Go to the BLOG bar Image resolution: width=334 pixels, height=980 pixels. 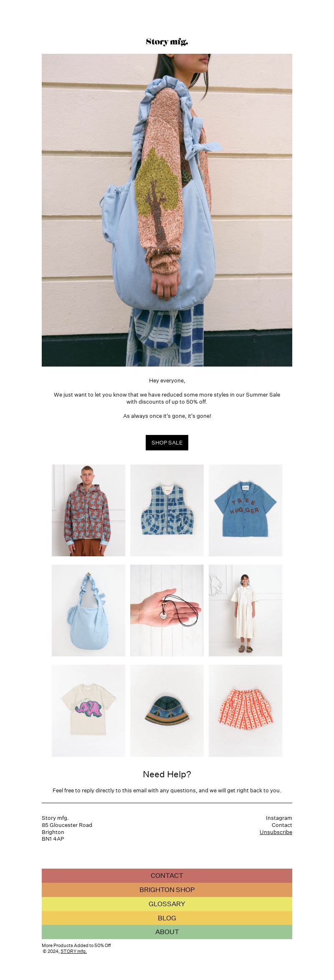click(x=167, y=918)
